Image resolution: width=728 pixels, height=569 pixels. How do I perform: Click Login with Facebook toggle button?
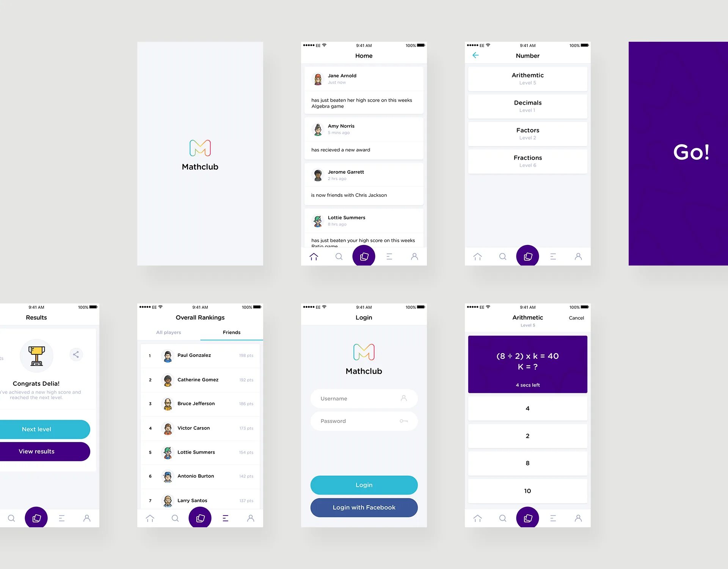[x=365, y=507]
